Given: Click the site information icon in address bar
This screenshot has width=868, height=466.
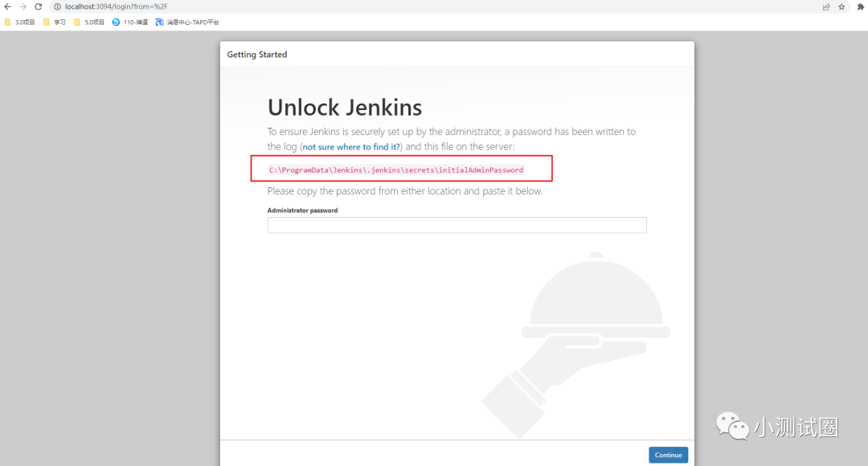Looking at the screenshot, I should (x=55, y=6).
